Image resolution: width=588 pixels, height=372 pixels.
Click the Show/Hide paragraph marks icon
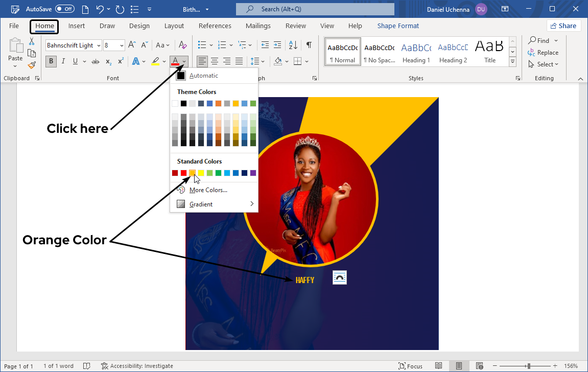coord(309,45)
